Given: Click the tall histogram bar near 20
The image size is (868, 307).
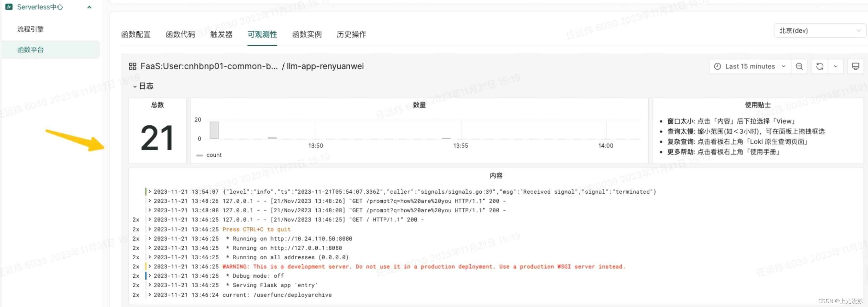Looking at the screenshot, I should [x=214, y=130].
